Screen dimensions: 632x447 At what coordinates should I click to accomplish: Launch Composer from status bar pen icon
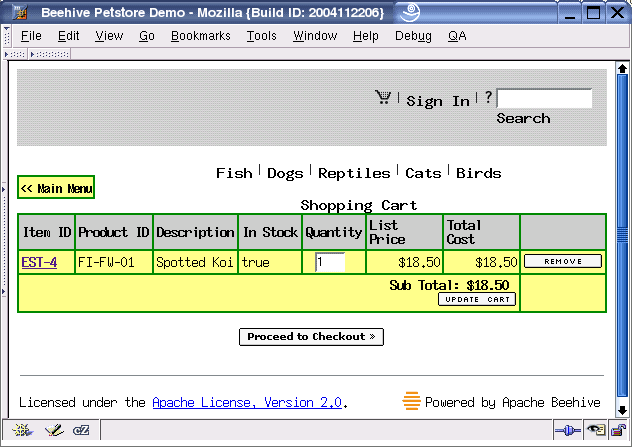click(x=54, y=430)
